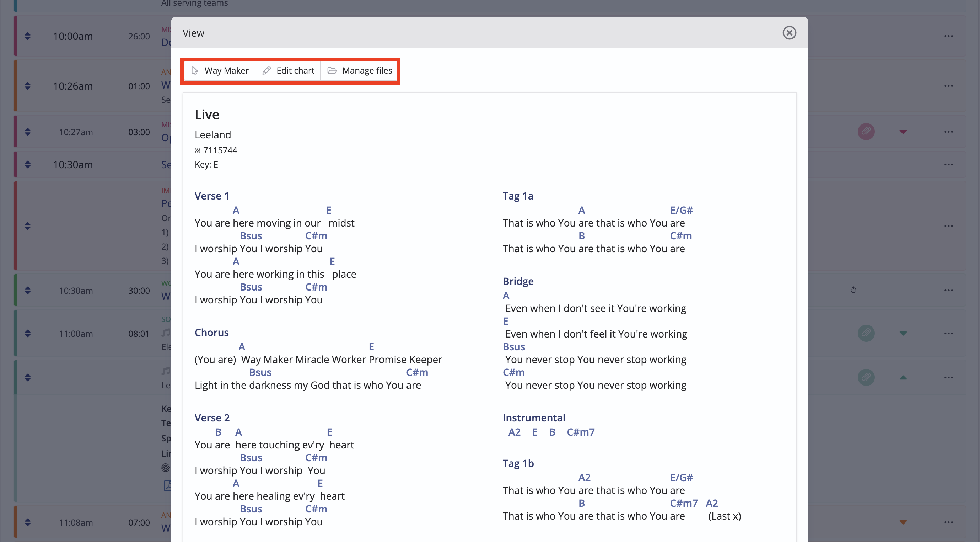Click the C#m7 chord in Instrumental

point(581,432)
